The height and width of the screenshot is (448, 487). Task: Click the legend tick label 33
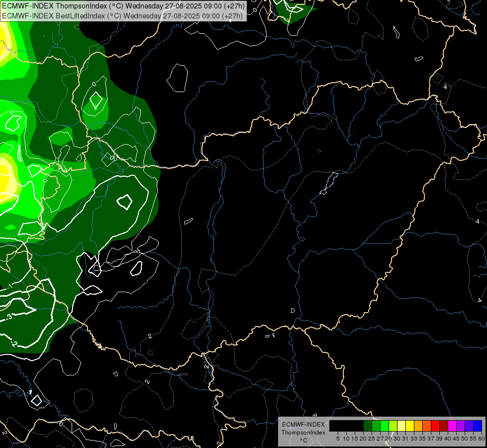414,439
